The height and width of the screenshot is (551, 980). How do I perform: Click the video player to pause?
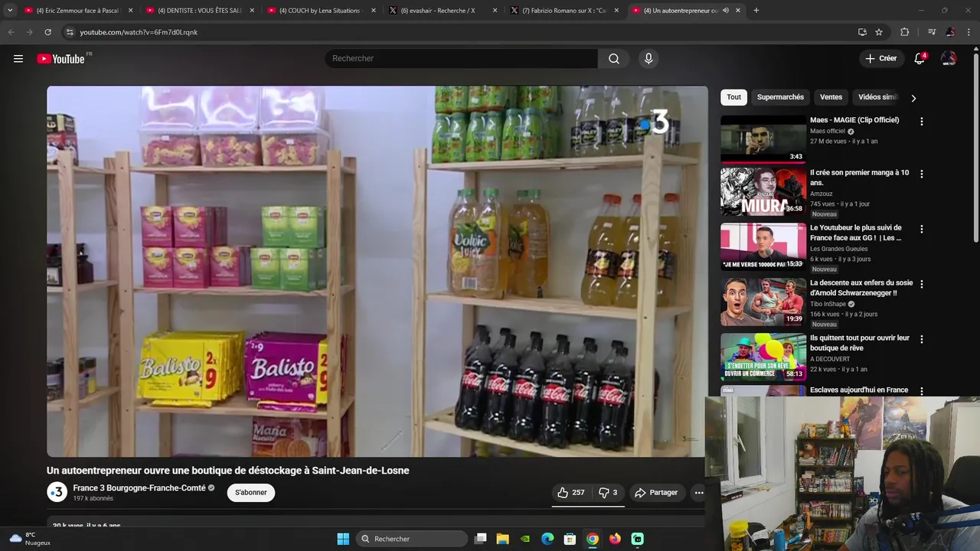coord(377,272)
